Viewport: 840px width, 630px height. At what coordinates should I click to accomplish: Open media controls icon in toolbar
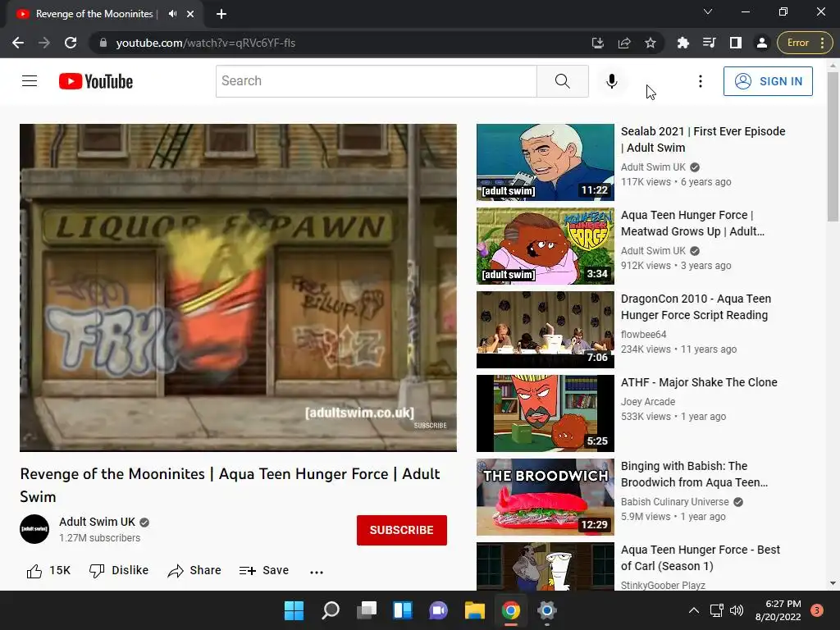pos(710,43)
